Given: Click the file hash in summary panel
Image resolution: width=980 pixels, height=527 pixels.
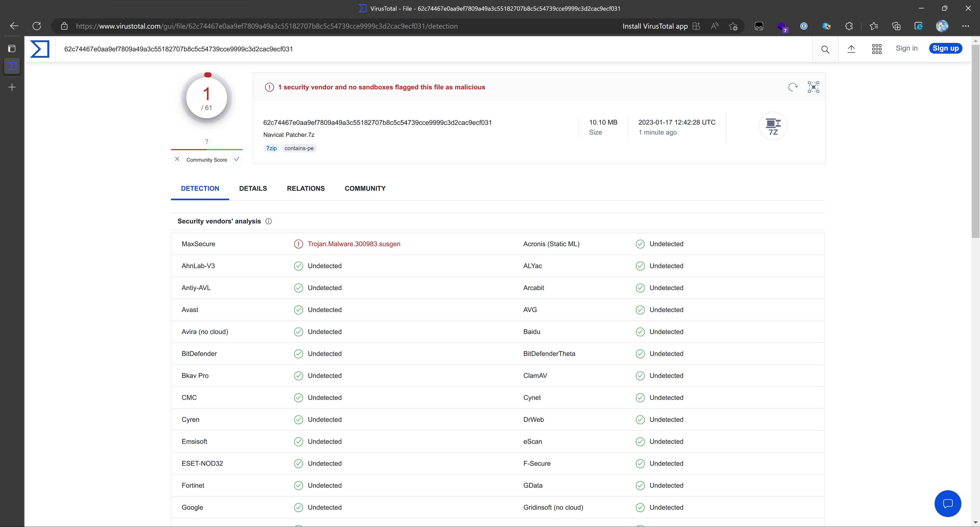Looking at the screenshot, I should [x=377, y=123].
